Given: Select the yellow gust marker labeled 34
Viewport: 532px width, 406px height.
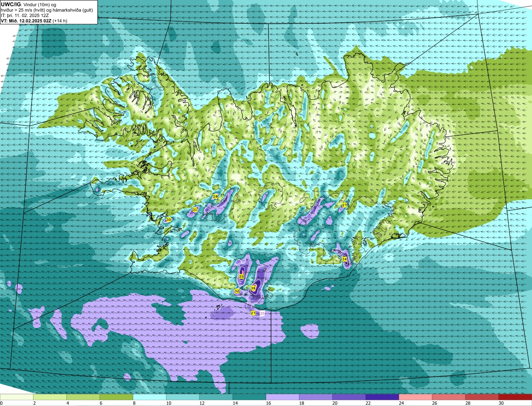Looking at the screenshot, I should tap(345, 259).
